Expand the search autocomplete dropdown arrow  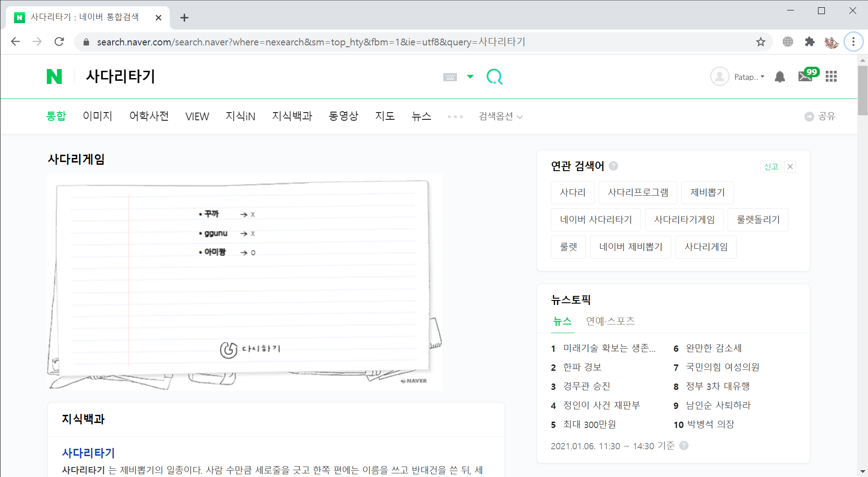(470, 77)
